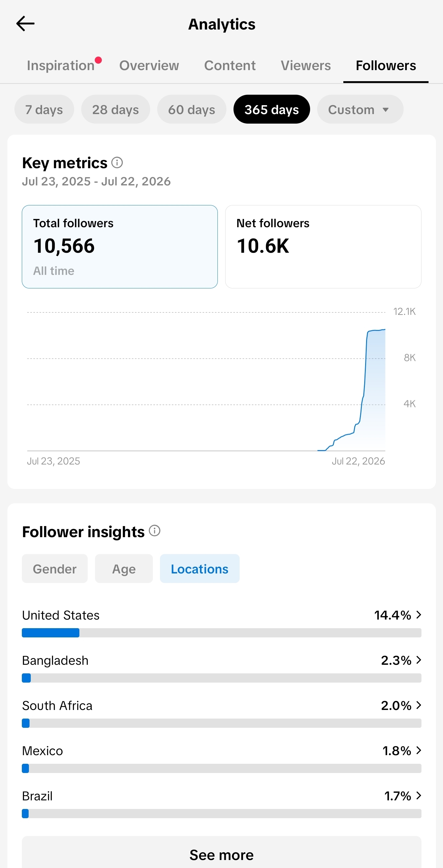
Task: Tap the back arrow icon
Action: (x=25, y=24)
